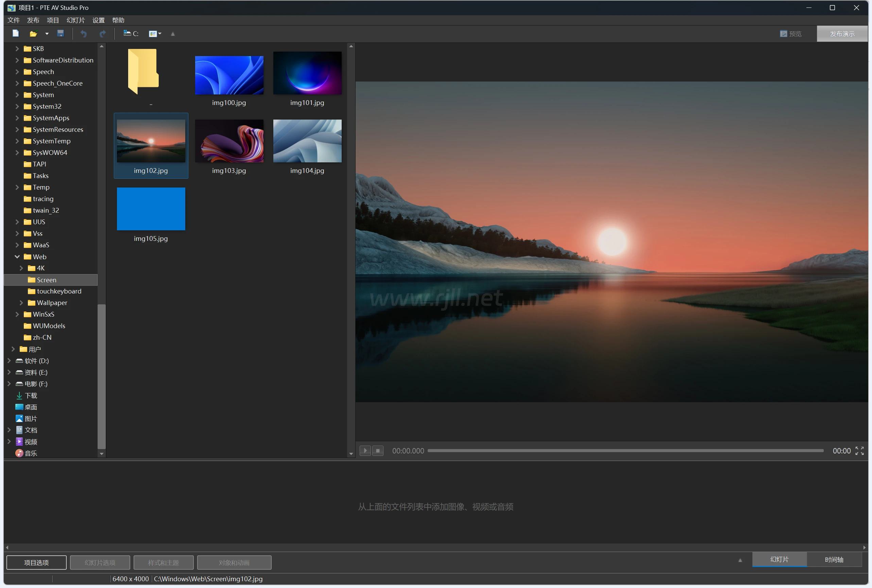Expand the Wallpaper folder
This screenshot has height=588, width=872.
point(21,303)
